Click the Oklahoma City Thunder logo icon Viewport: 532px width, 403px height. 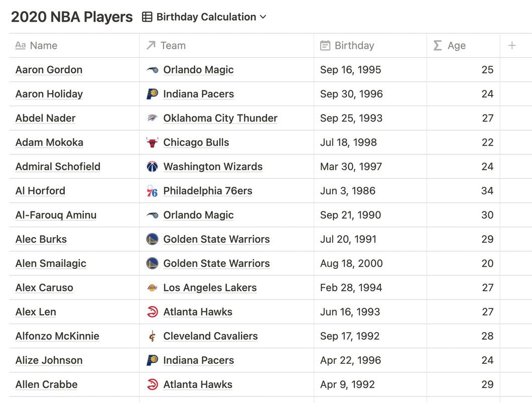[152, 118]
